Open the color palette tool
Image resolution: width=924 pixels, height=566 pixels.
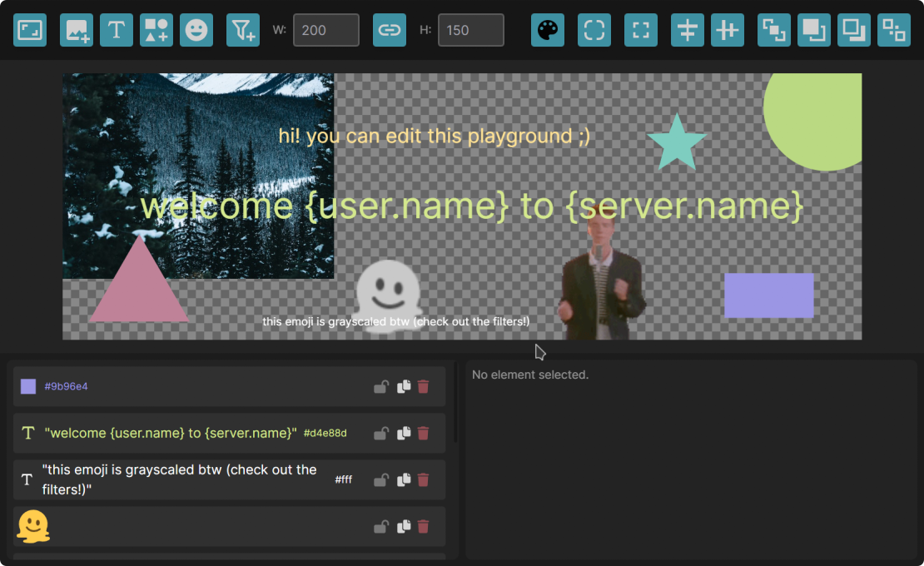(547, 30)
